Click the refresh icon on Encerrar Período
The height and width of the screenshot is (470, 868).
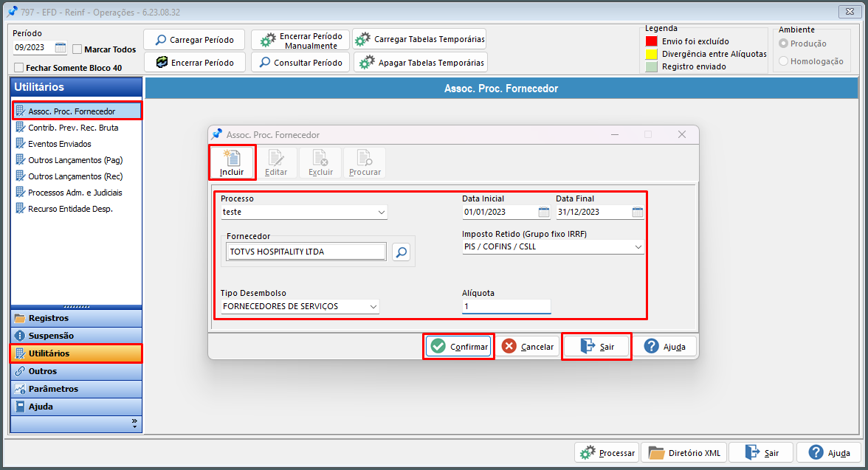pyautogui.click(x=162, y=63)
